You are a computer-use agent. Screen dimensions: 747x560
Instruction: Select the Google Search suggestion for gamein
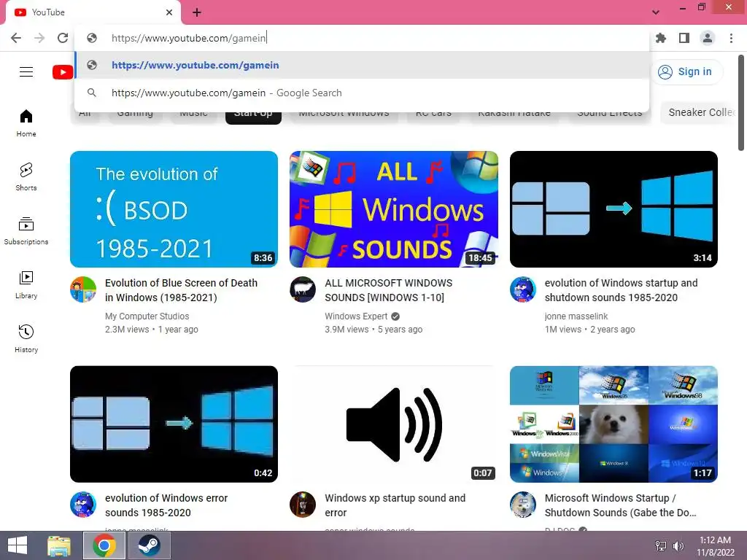coord(362,93)
